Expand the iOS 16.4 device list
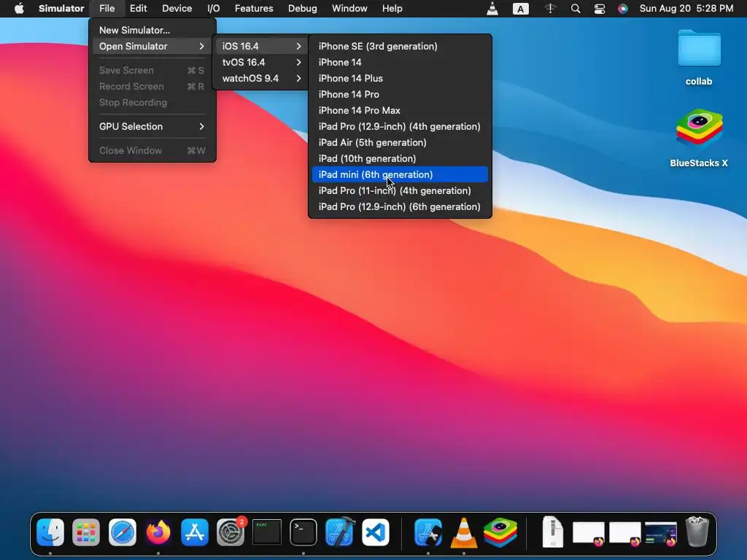747x560 pixels. [261, 46]
